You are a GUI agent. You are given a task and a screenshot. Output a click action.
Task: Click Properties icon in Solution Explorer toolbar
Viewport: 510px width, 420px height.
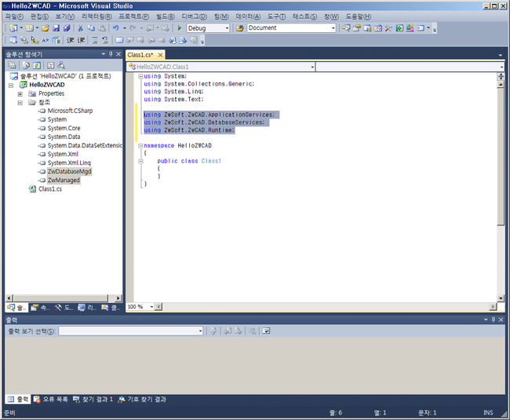pos(12,65)
